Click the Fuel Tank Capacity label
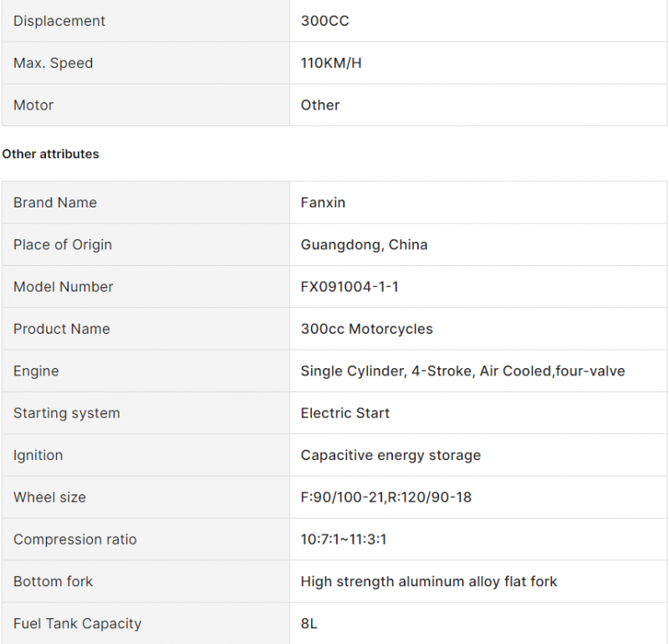669x644 pixels. click(x=77, y=624)
